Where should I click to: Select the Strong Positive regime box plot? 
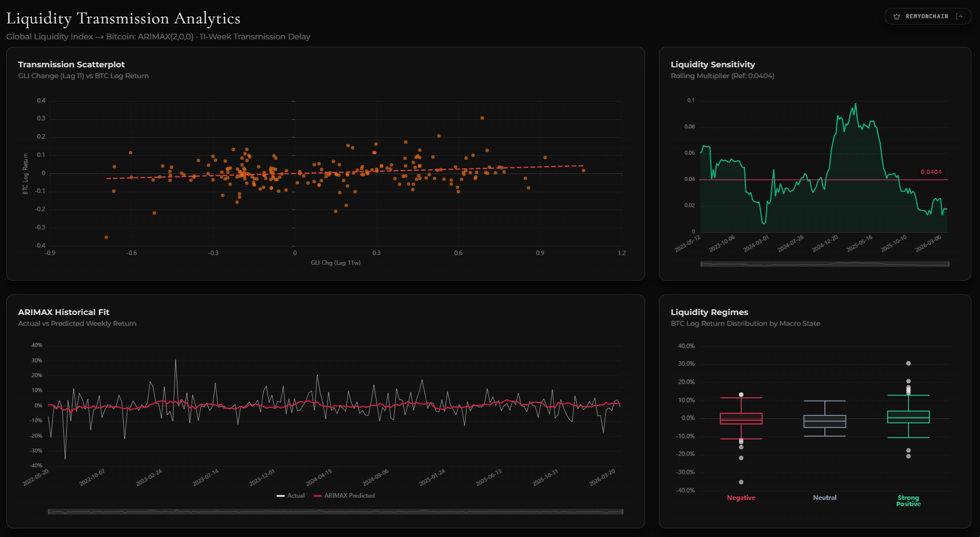[908, 417]
